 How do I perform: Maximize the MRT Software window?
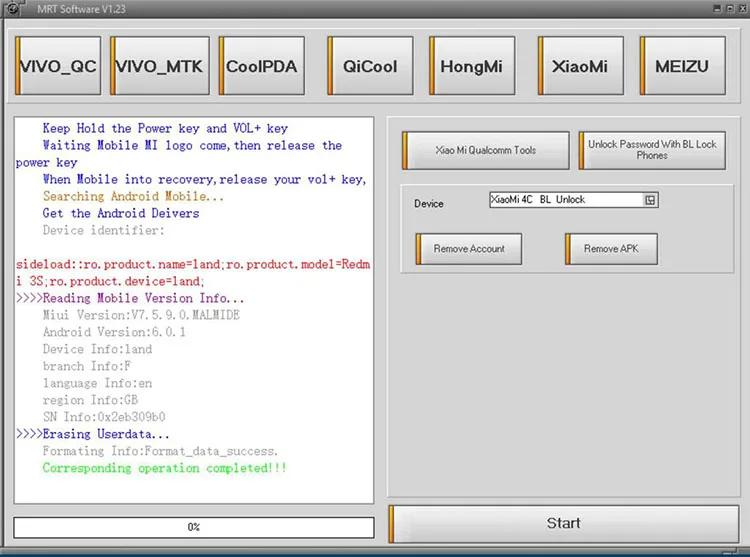pyautogui.click(x=730, y=8)
